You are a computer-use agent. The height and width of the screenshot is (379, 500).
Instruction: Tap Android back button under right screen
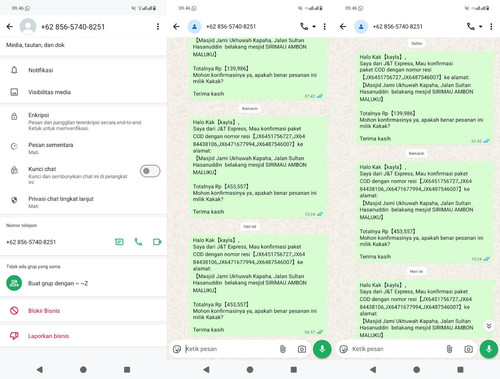373,369
